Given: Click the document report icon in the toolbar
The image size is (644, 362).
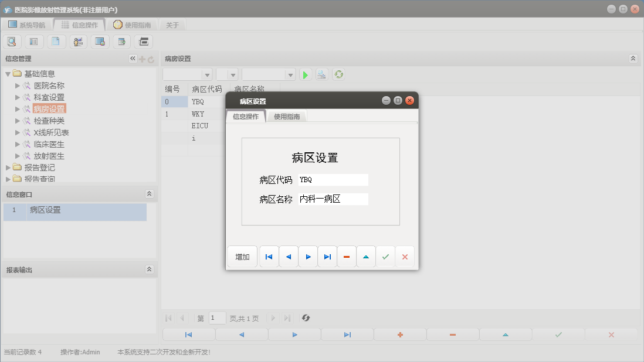Looking at the screenshot, I should [56, 41].
